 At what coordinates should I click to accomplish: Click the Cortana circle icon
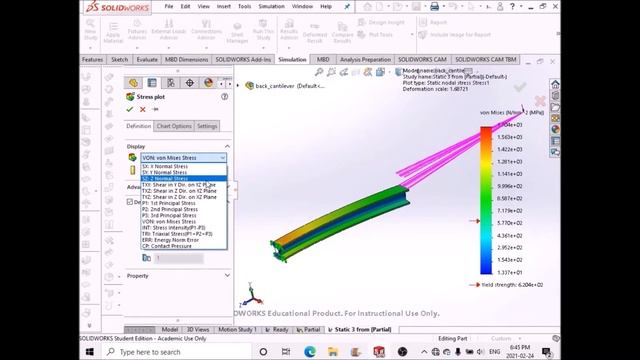[x=263, y=352]
